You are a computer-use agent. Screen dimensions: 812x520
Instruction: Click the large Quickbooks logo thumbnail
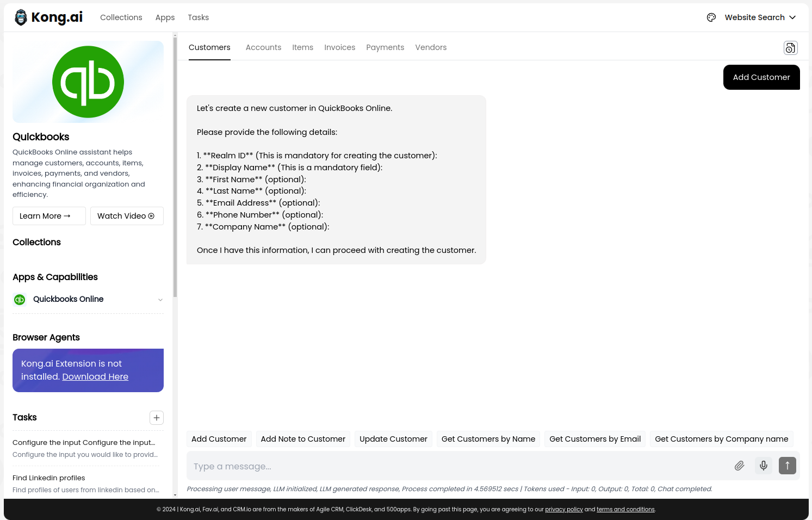tap(88, 82)
